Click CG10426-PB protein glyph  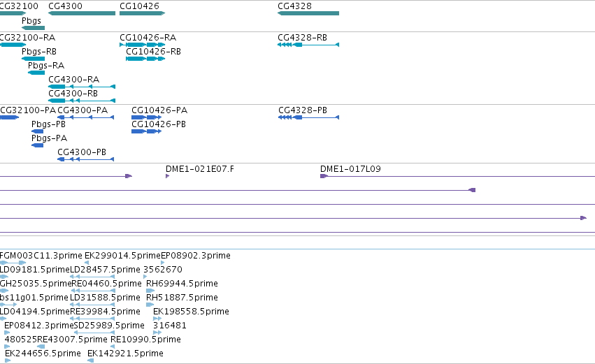tap(146, 131)
